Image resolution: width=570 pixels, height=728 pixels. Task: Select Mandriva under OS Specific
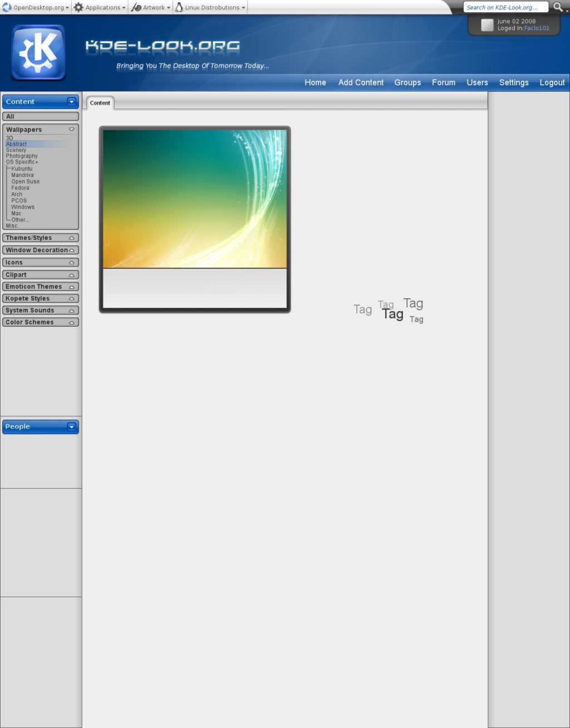[x=22, y=175]
